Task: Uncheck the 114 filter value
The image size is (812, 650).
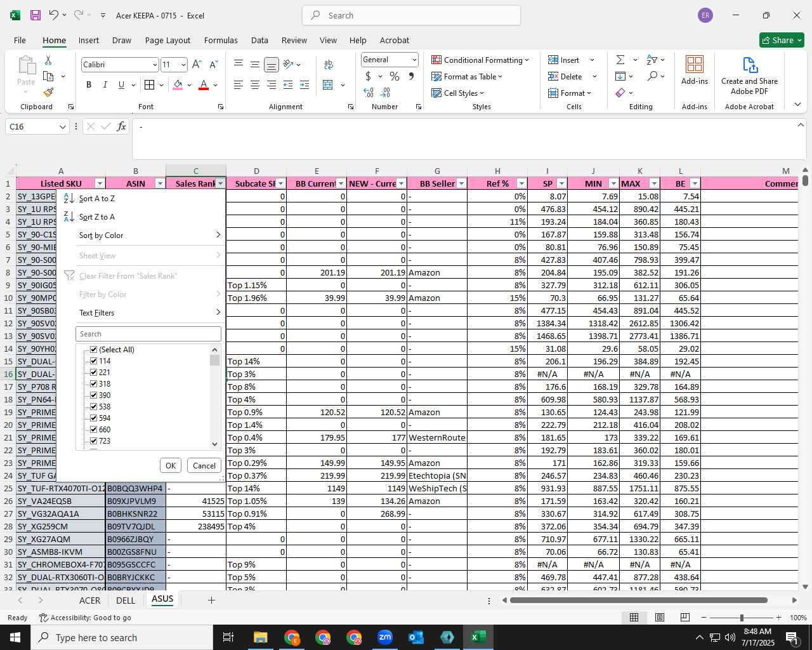Action: point(94,361)
